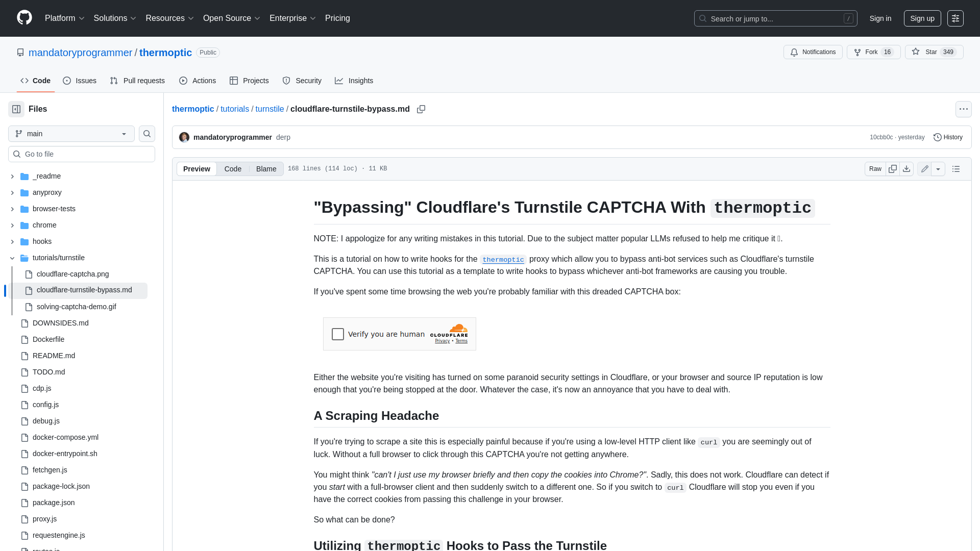Search files with magnifier icon button
This screenshot has height=551, width=980.
click(147, 134)
